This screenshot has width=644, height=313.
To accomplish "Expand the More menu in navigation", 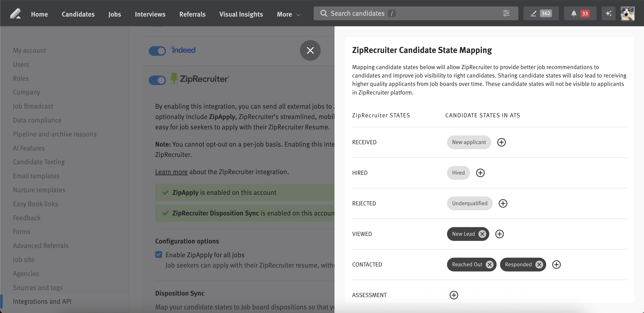I will click(288, 14).
